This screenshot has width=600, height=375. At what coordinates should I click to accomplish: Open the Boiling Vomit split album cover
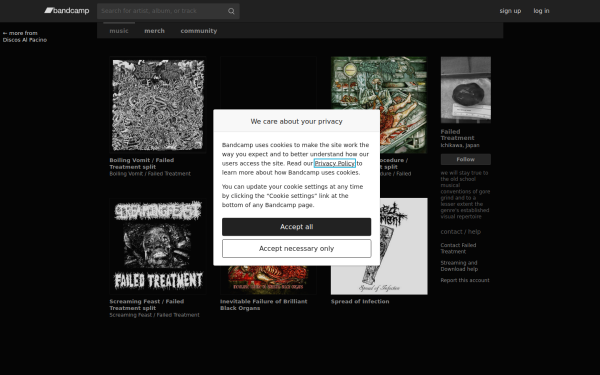click(x=158, y=105)
